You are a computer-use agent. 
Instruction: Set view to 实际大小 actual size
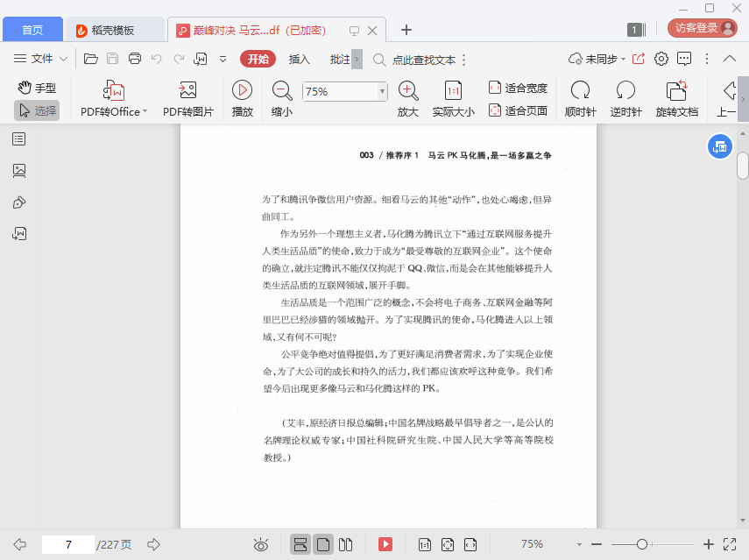(x=453, y=99)
